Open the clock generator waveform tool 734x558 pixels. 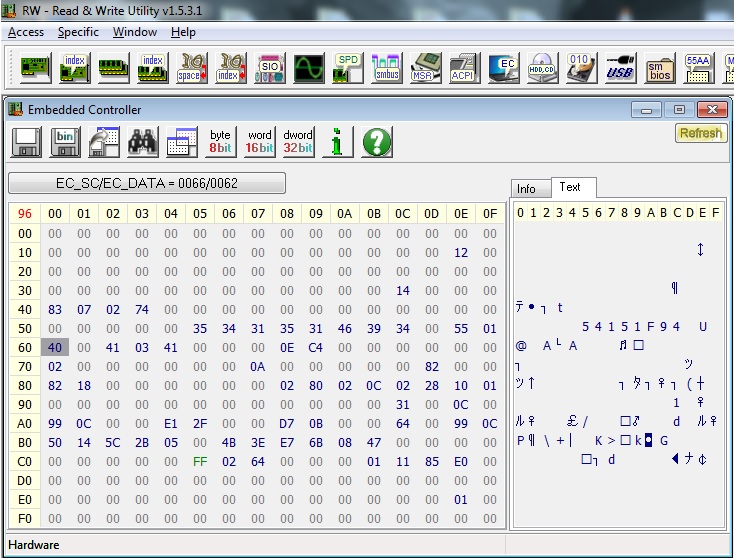point(308,68)
